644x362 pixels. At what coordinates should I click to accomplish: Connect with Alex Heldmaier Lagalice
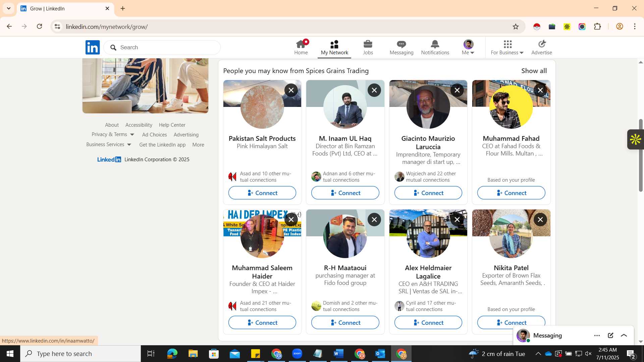click(x=428, y=322)
